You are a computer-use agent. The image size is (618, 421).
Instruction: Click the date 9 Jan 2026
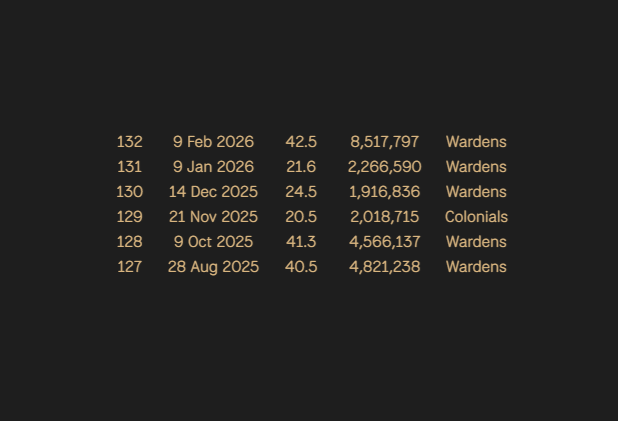213,167
